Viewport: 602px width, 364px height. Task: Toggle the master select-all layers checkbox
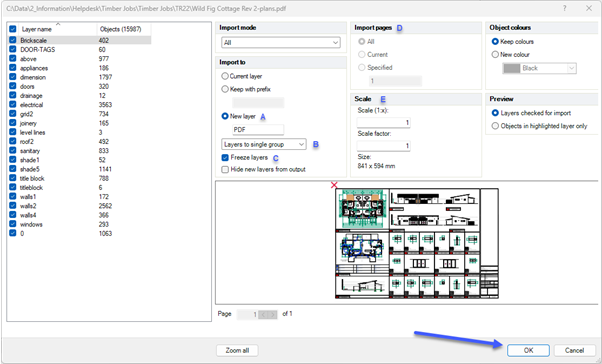point(13,29)
